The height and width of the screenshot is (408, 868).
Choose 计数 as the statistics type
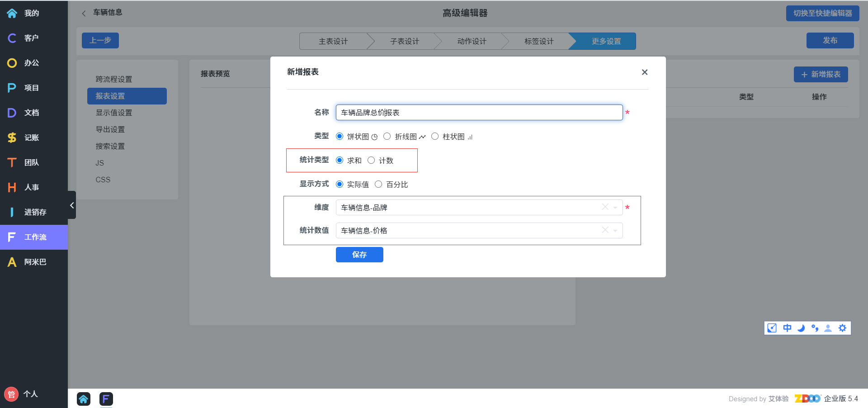tap(371, 161)
